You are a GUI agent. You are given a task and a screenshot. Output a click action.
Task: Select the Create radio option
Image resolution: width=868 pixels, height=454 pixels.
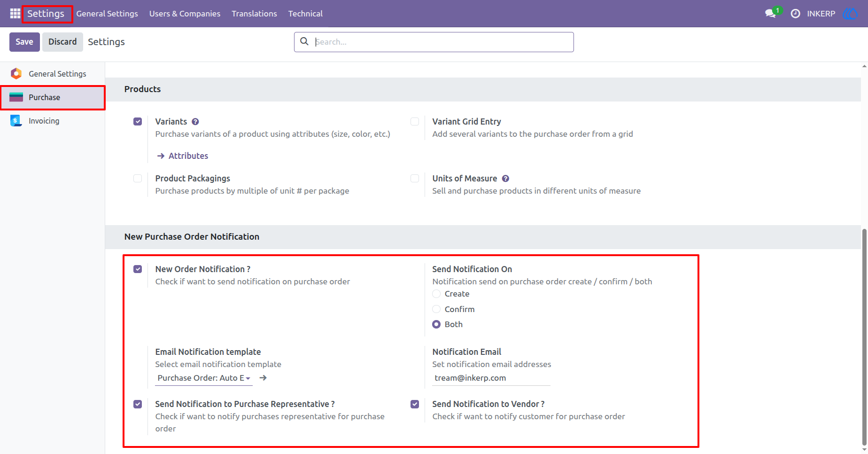coord(436,294)
